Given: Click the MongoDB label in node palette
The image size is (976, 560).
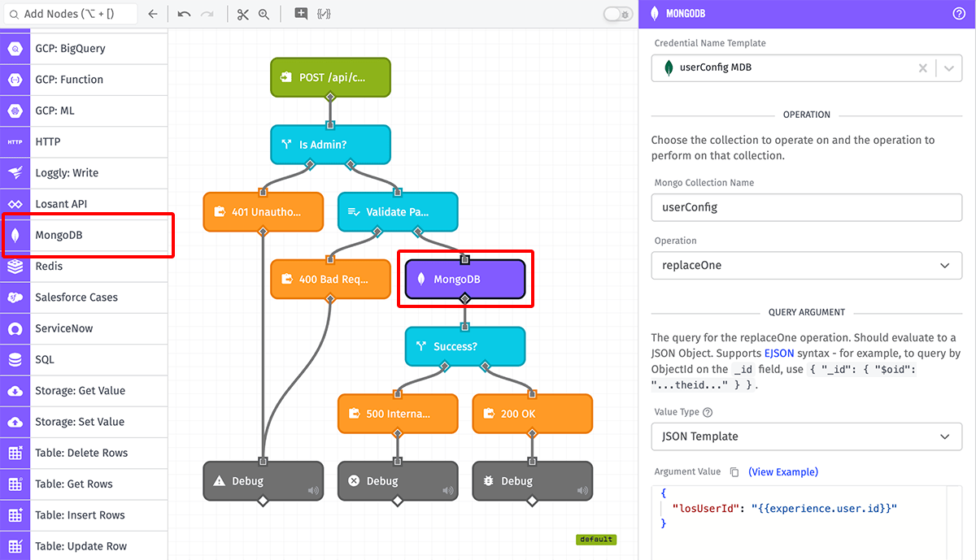Looking at the screenshot, I should [x=59, y=236].
